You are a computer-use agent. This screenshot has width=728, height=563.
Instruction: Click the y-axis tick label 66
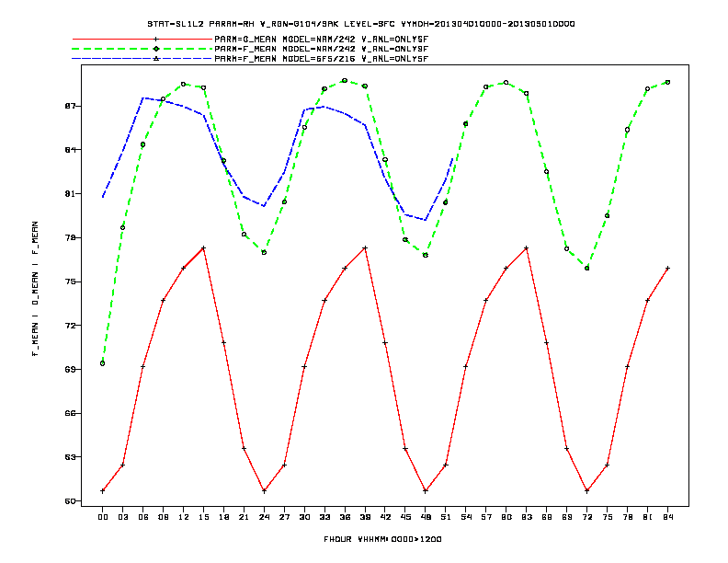tap(70, 413)
